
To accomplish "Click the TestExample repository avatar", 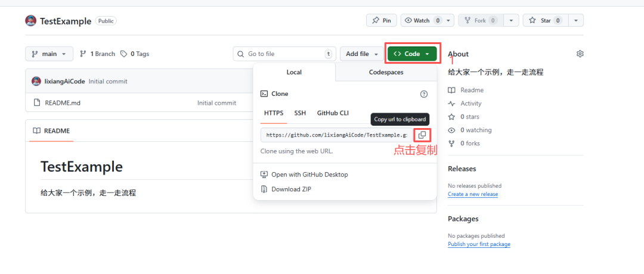I will coord(31,21).
